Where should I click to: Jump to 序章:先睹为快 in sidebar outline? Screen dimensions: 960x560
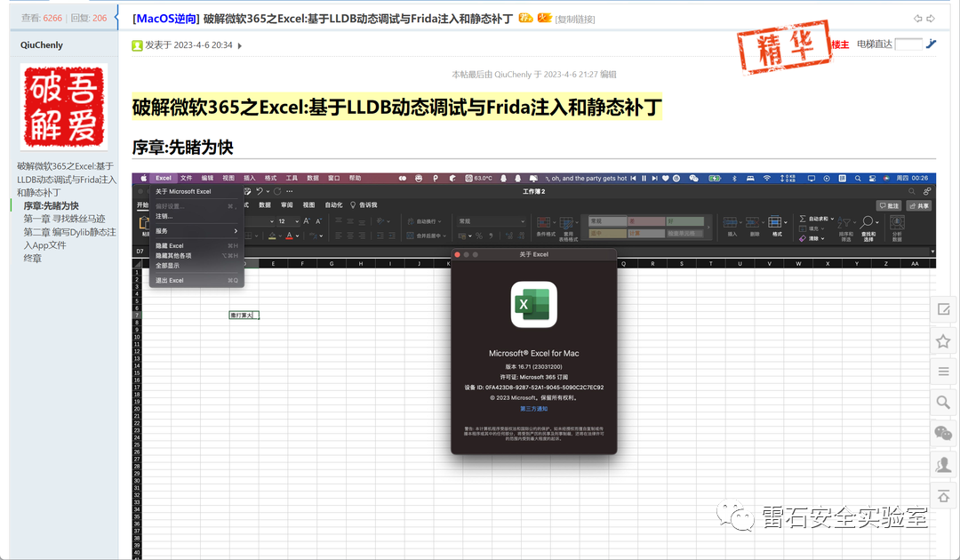click(52, 205)
